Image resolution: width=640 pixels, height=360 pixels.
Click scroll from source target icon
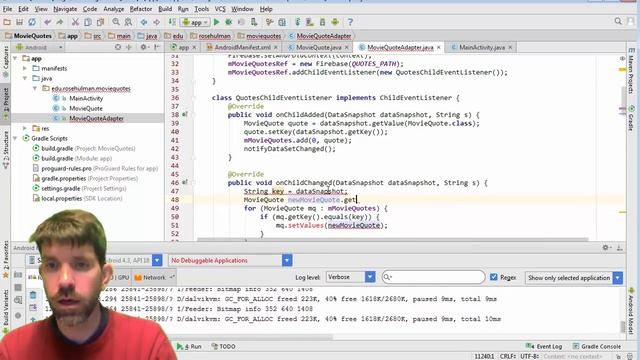tap(118, 47)
